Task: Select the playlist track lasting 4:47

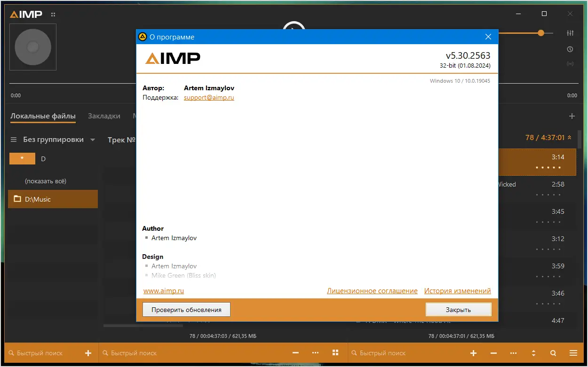Action: pyautogui.click(x=537, y=321)
